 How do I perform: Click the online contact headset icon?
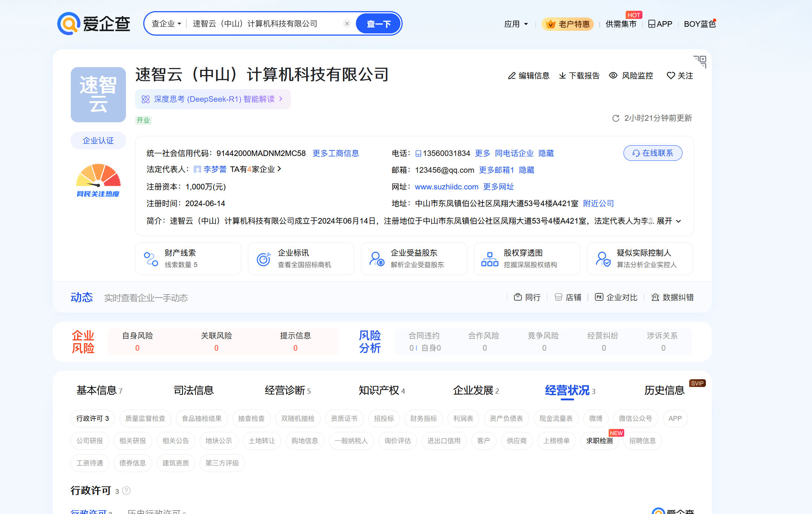pyautogui.click(x=636, y=153)
